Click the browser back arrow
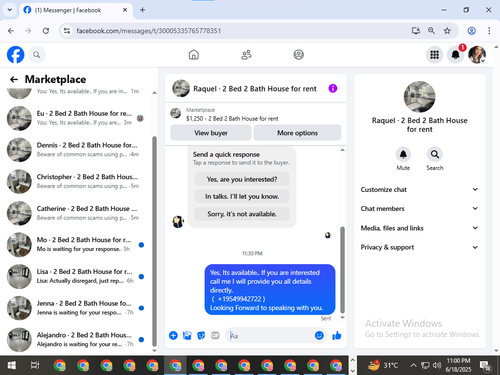The height and width of the screenshot is (375, 500). pyautogui.click(x=11, y=31)
